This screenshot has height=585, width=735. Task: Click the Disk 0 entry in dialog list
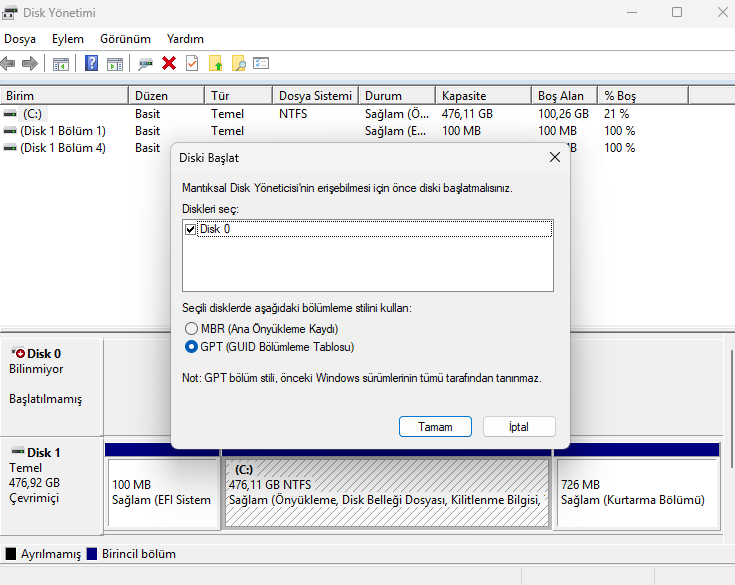click(x=375, y=229)
